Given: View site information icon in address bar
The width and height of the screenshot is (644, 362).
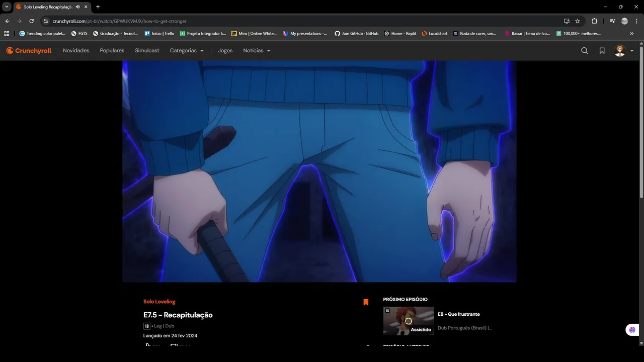Looking at the screenshot, I should [x=46, y=21].
